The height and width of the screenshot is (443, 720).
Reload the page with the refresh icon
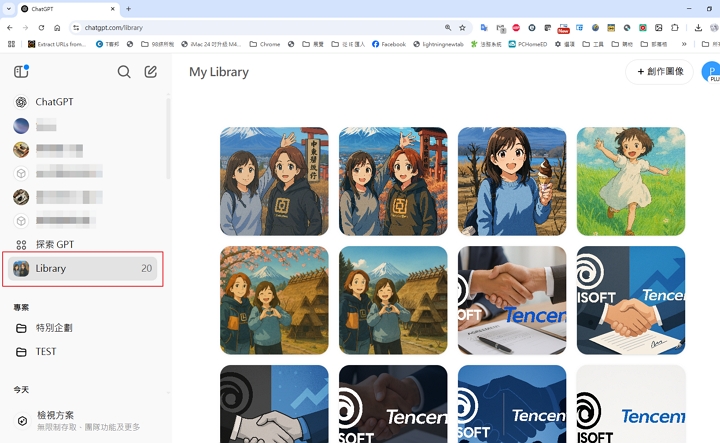tap(41, 28)
